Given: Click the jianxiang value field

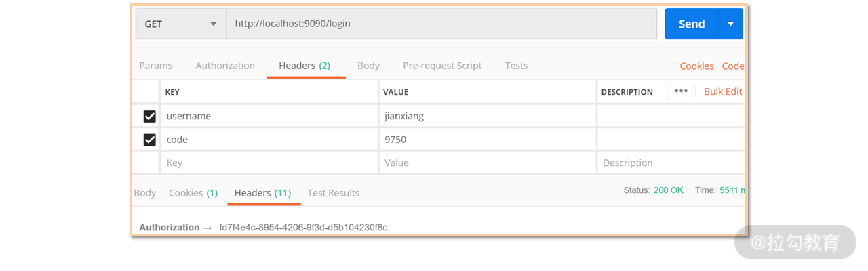Looking at the screenshot, I should 486,117.
